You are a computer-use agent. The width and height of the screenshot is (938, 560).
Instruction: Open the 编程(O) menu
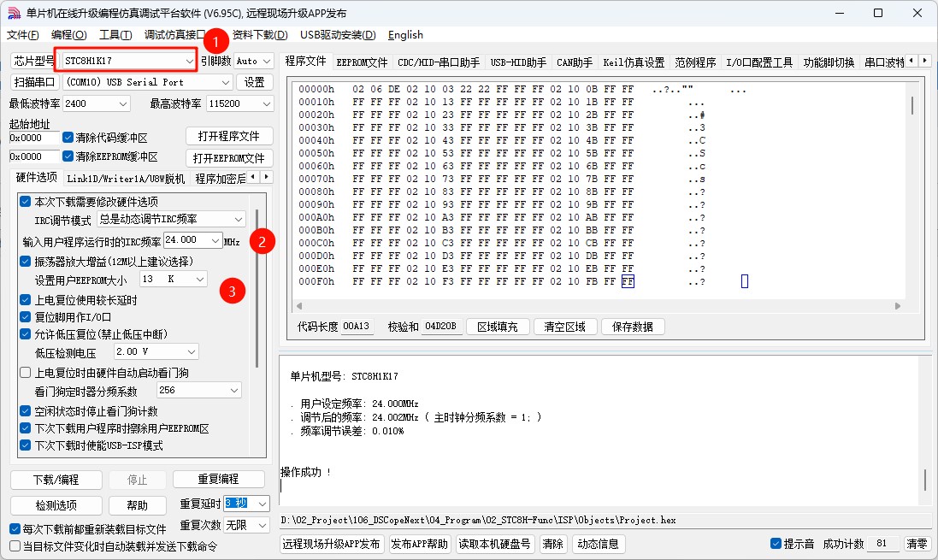pyautogui.click(x=68, y=35)
